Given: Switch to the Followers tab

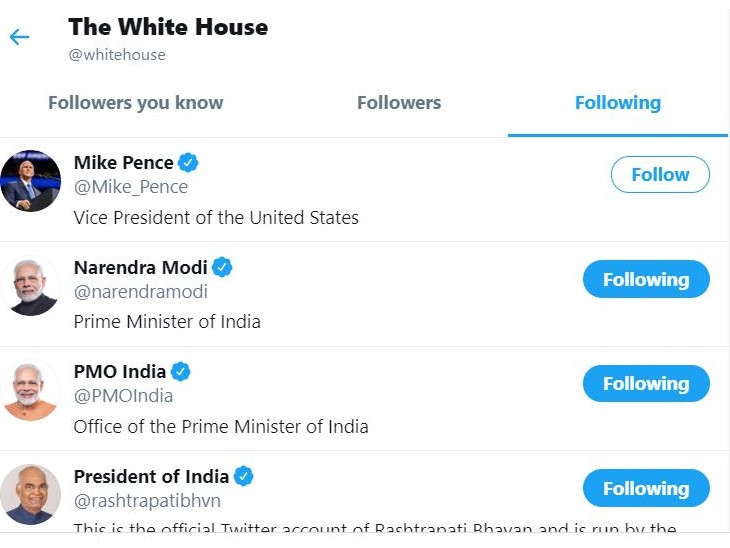Looking at the screenshot, I should pos(399,102).
